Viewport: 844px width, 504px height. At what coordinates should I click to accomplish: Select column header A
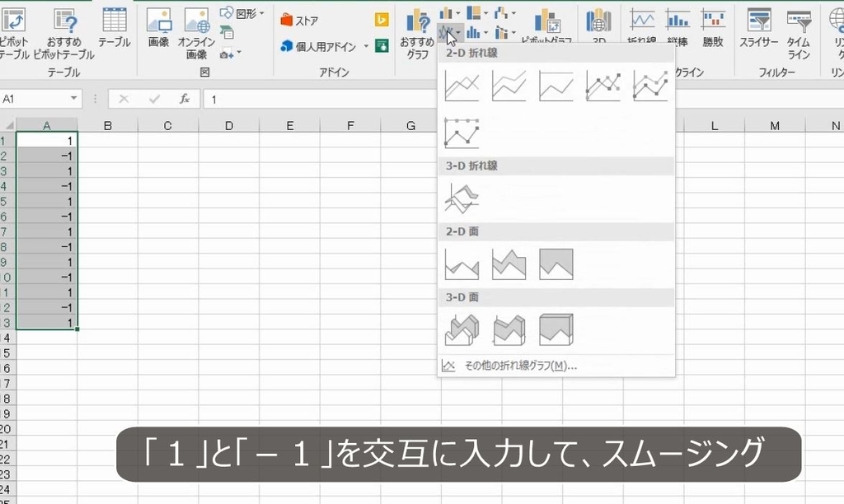[47, 125]
